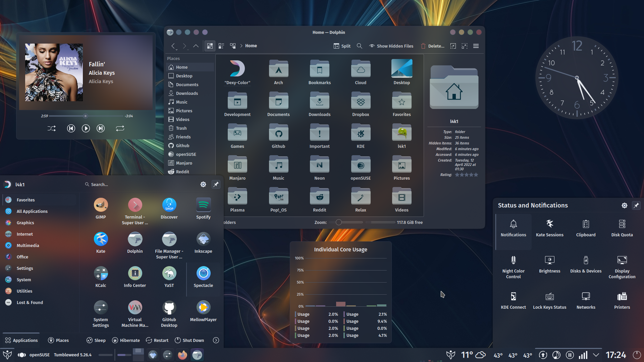Image resolution: width=644 pixels, height=362 pixels.
Task: Click the Sleep button
Action: (x=96, y=340)
